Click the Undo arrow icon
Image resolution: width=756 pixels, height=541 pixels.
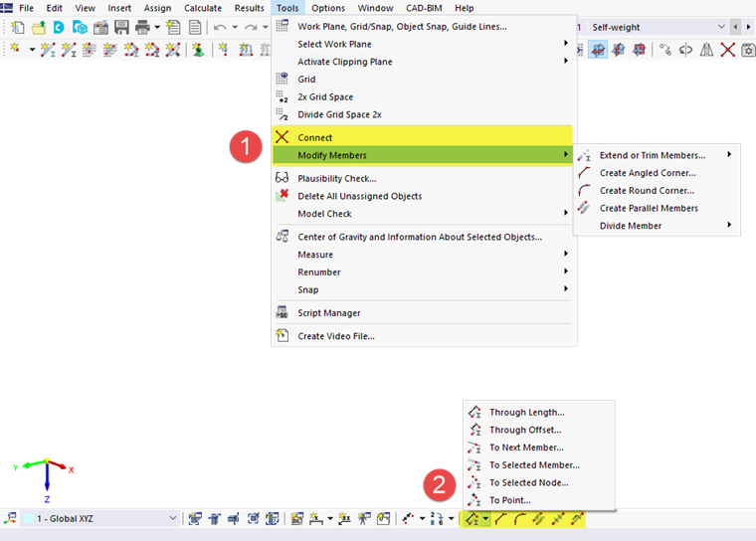[x=220, y=28]
